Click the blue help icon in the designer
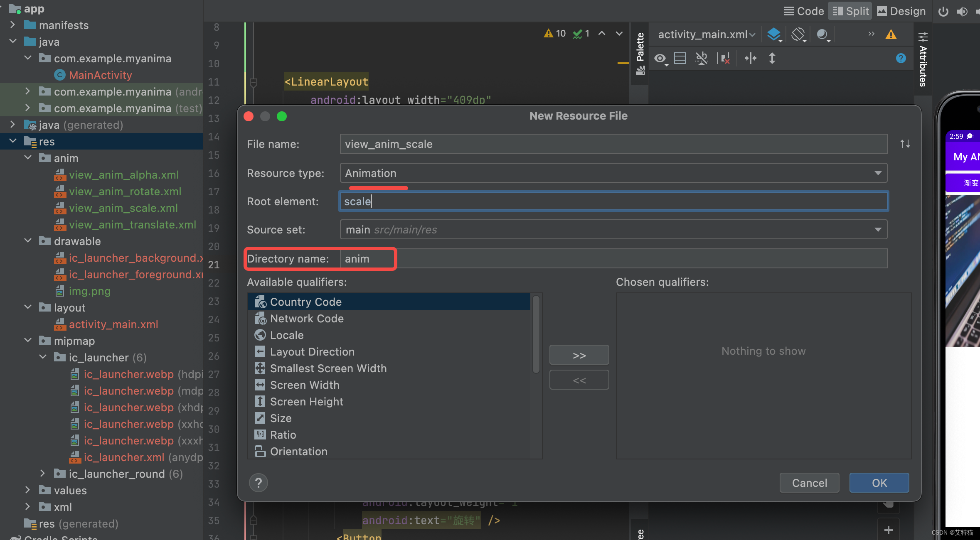This screenshot has width=980, height=540. [x=901, y=59]
